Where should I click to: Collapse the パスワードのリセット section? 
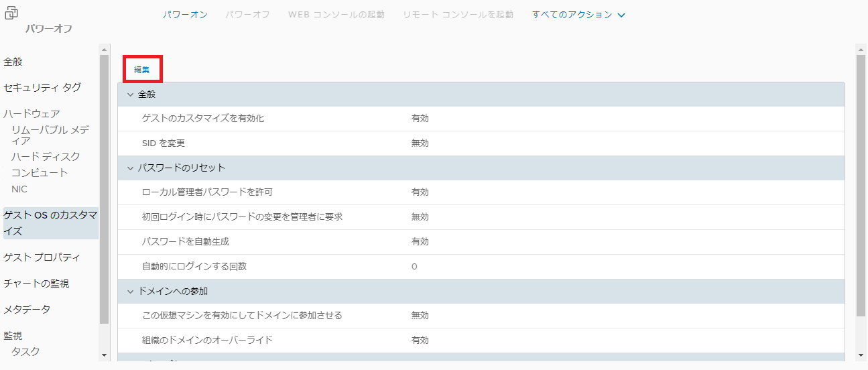(131, 168)
